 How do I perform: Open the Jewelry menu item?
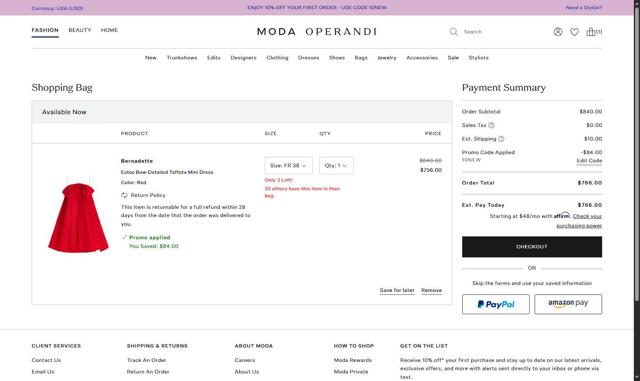tap(387, 58)
